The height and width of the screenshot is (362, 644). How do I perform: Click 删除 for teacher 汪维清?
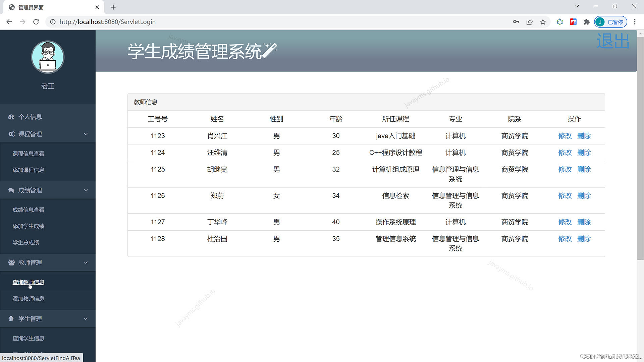point(584,153)
